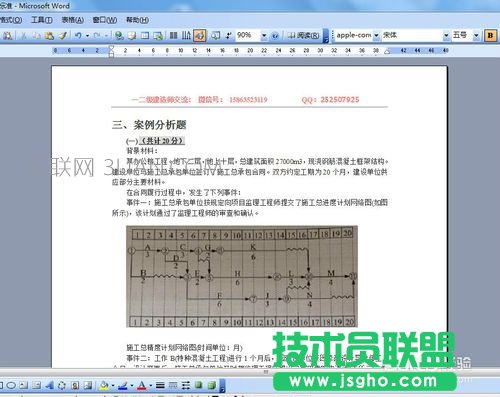The height and width of the screenshot is (397, 500).
Task: Open the 窗口(W) menu
Action: [105, 20]
